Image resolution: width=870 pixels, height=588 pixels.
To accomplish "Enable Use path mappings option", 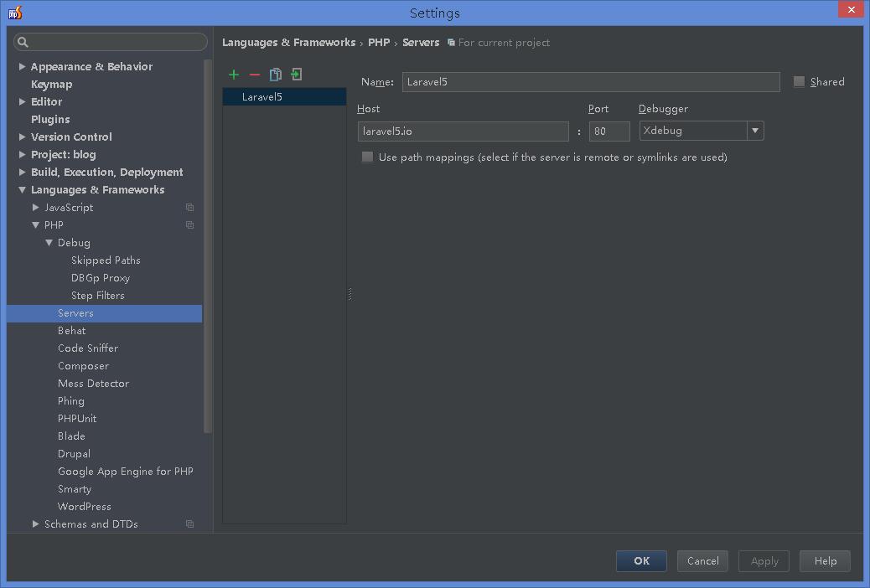I will pyautogui.click(x=367, y=157).
